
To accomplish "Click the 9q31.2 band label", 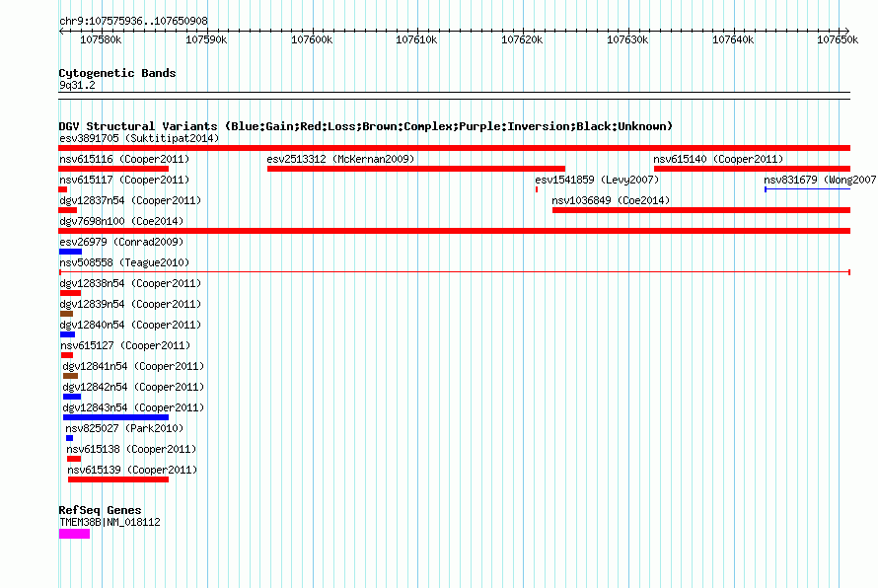I will tap(77, 85).
